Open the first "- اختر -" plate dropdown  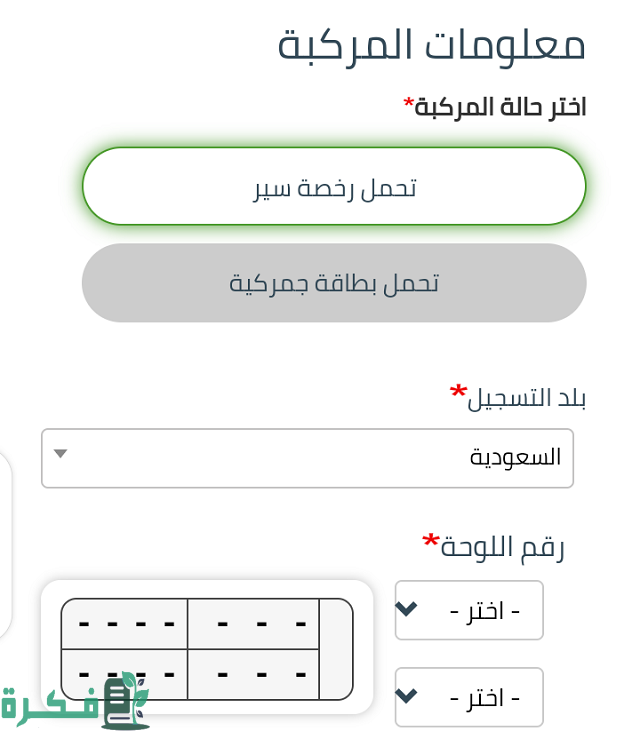point(469,610)
